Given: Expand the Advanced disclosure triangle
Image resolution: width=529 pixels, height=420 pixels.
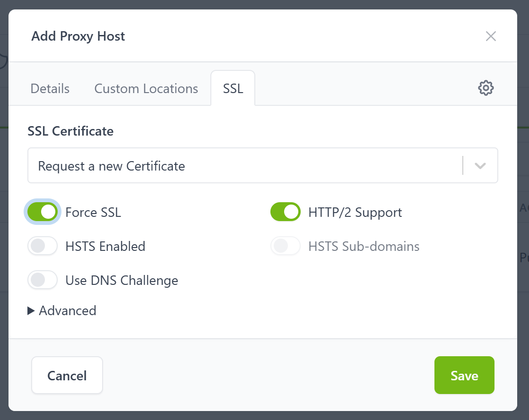Looking at the screenshot, I should click(31, 310).
